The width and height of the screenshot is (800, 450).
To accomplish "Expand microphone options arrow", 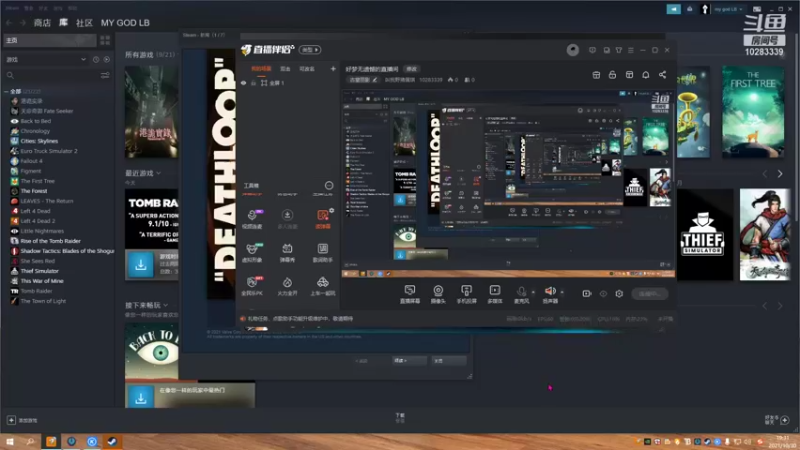I will 533,292.
